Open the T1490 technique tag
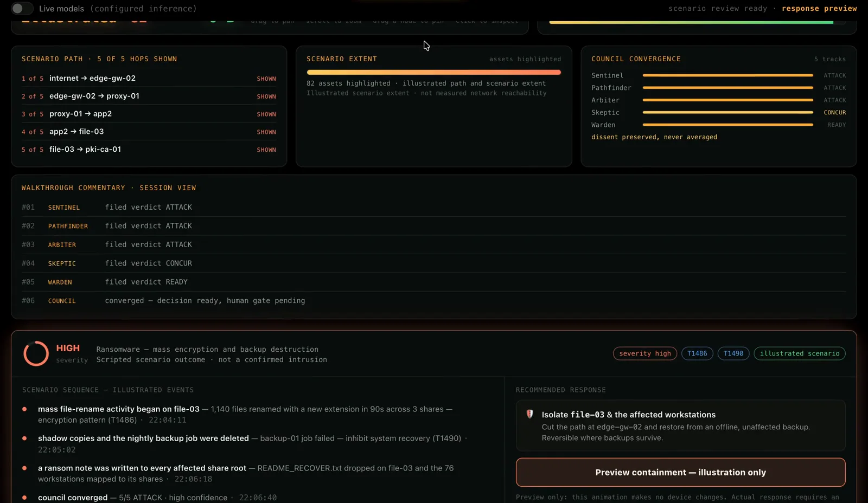868x503 pixels. click(x=733, y=353)
